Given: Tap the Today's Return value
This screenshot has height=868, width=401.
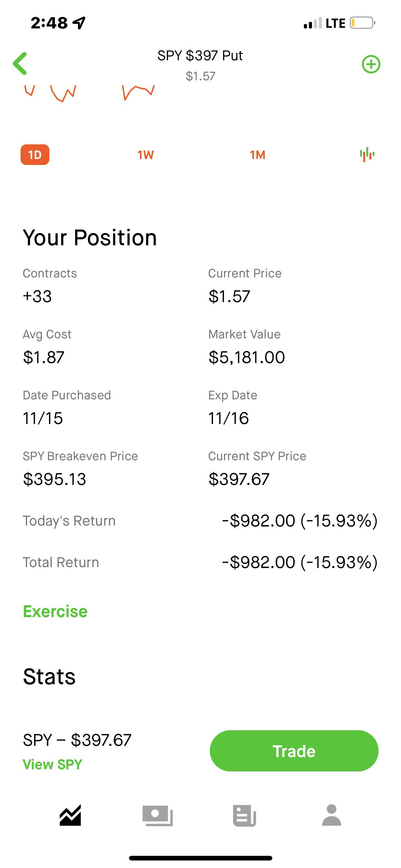Looking at the screenshot, I should (300, 521).
